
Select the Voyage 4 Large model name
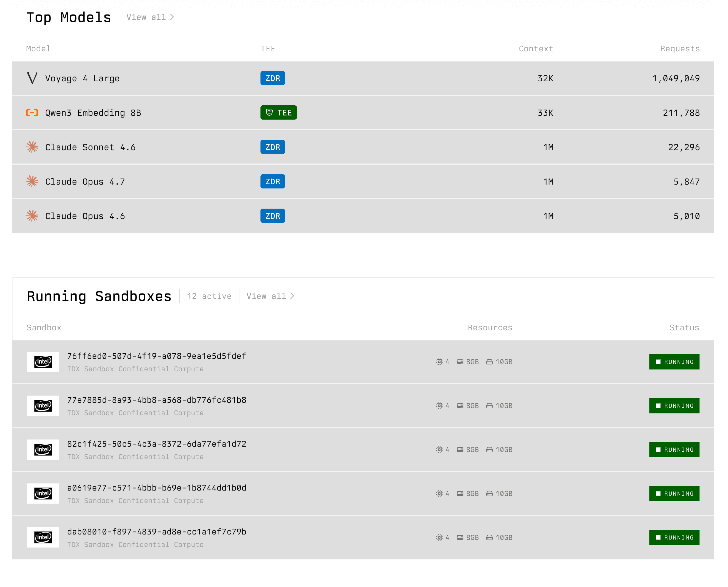pos(82,78)
